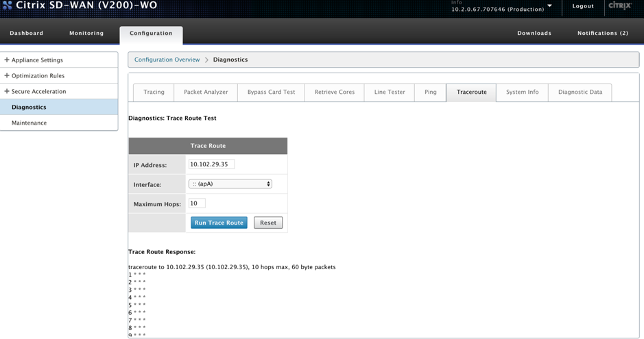This screenshot has height=339, width=644.
Task: Open the Info version dropdown arrow
Action: (x=549, y=5)
